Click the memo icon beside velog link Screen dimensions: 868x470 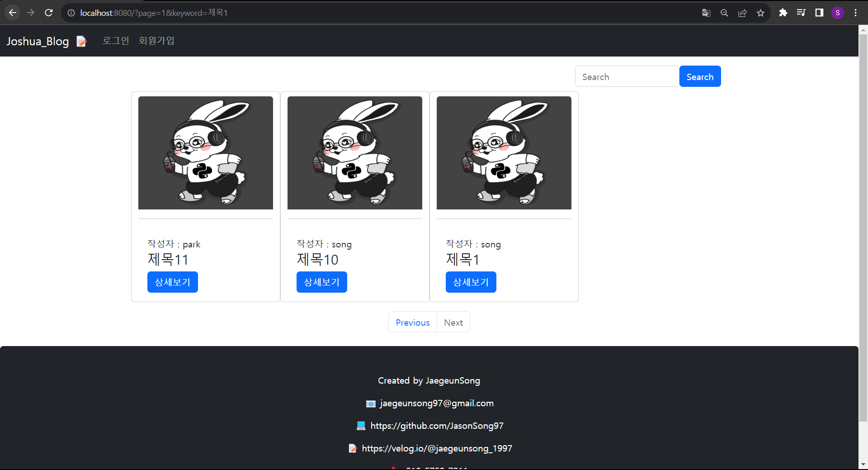point(353,448)
